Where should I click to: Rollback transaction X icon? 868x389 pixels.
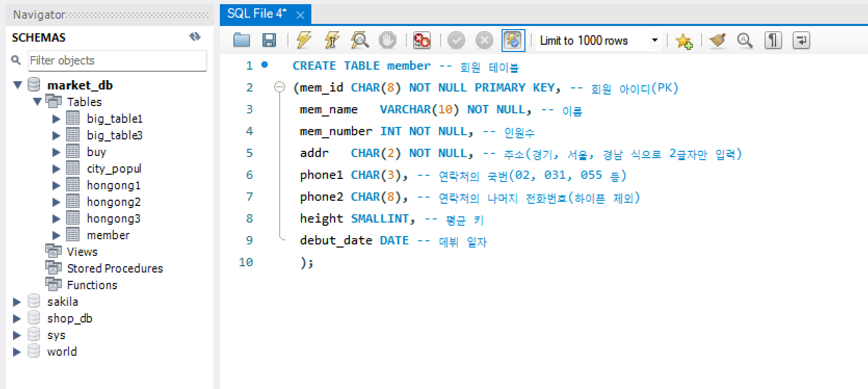click(484, 40)
